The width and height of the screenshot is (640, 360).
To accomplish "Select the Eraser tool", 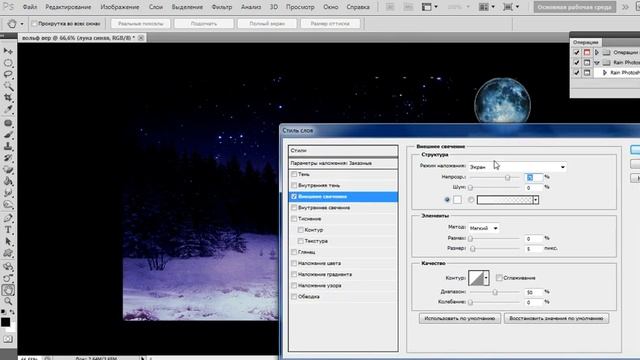I will (8, 169).
